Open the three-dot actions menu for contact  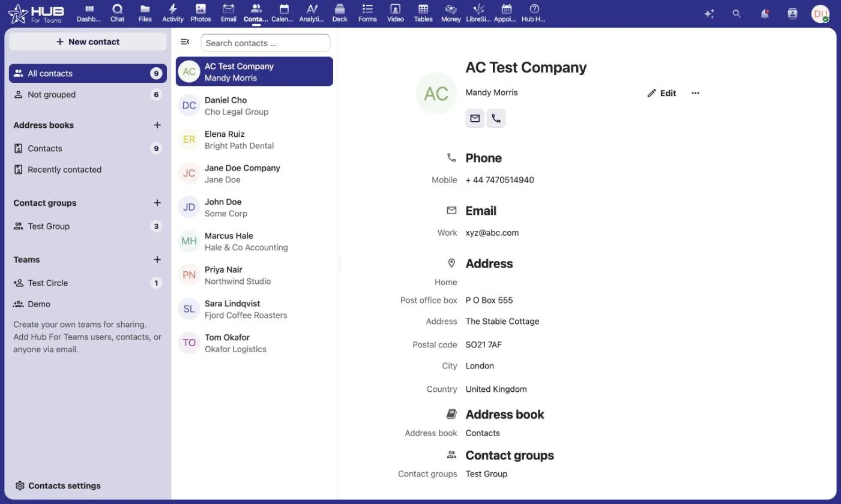pos(695,93)
